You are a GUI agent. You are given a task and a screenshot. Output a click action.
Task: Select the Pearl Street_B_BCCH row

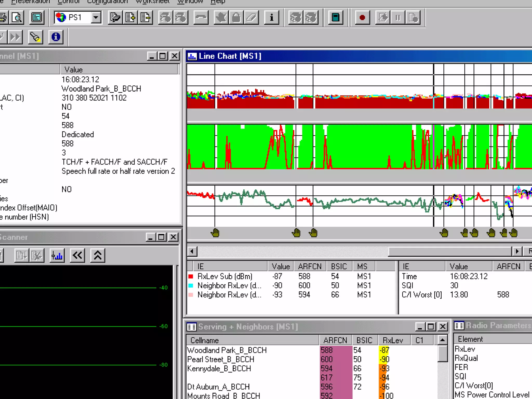coord(221,360)
